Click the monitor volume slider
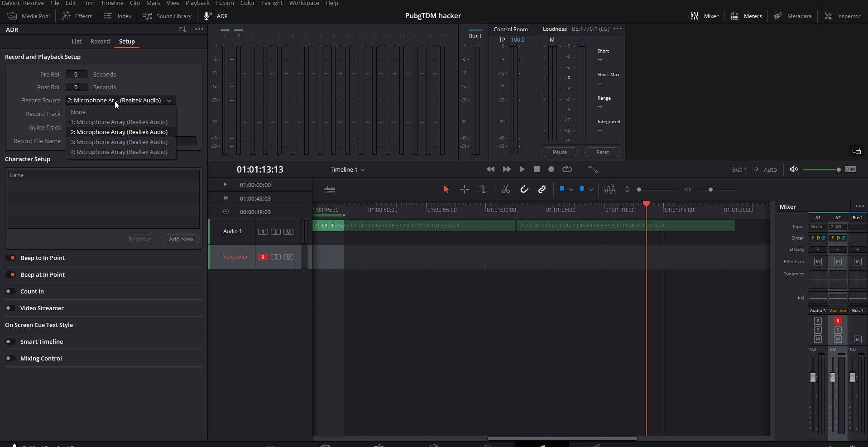 (821, 169)
